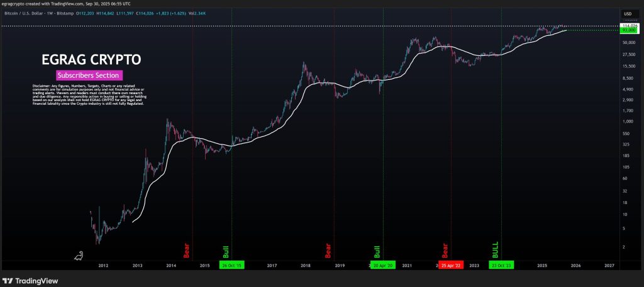Open the USD currency selector
The image size is (644, 287).
pyautogui.click(x=627, y=13)
